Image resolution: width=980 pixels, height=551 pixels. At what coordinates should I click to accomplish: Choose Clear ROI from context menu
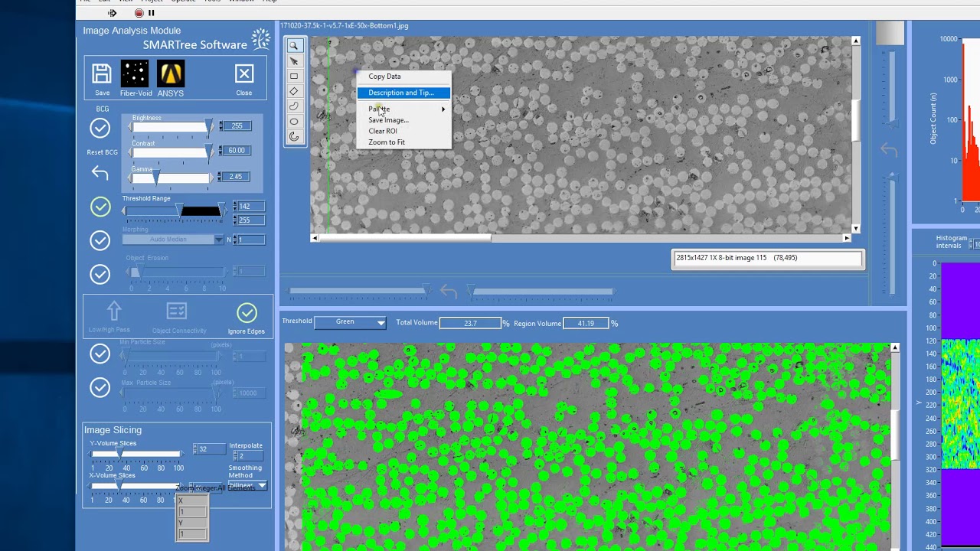point(383,131)
